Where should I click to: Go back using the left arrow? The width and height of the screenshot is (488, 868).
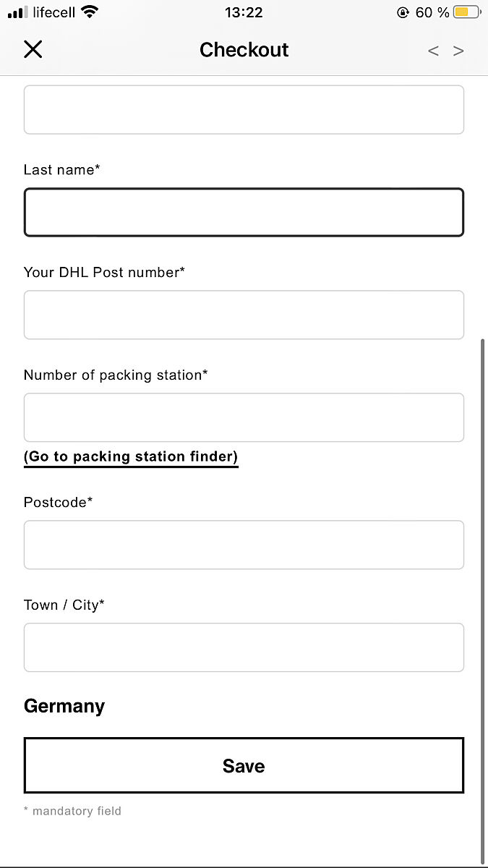click(x=433, y=51)
